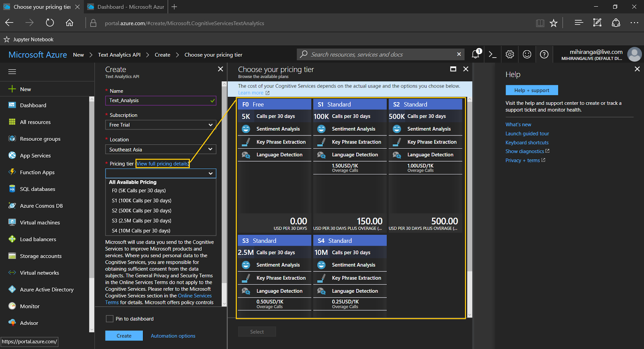The height and width of the screenshot is (349, 644).
Task: Add page to favorites star
Action: pos(554,23)
